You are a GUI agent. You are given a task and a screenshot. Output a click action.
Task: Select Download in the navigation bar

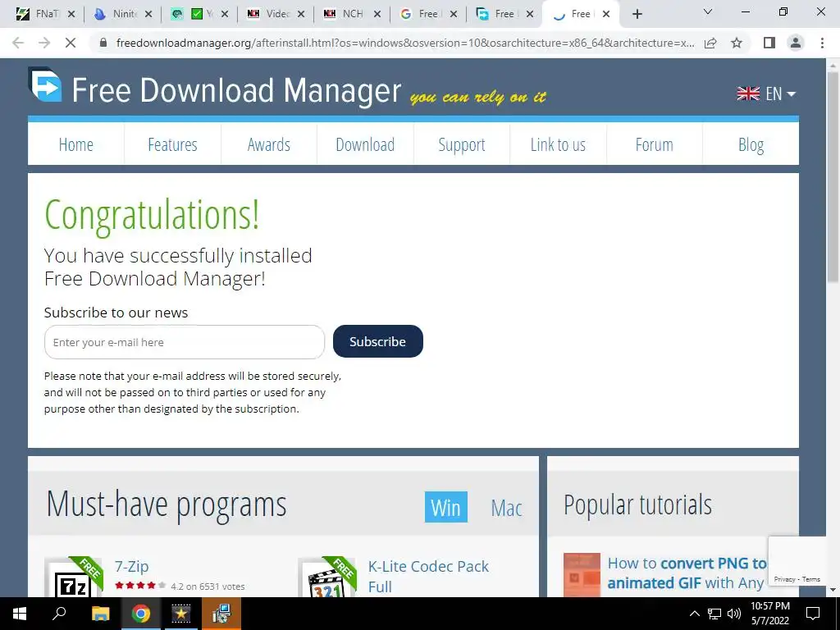[x=365, y=144]
